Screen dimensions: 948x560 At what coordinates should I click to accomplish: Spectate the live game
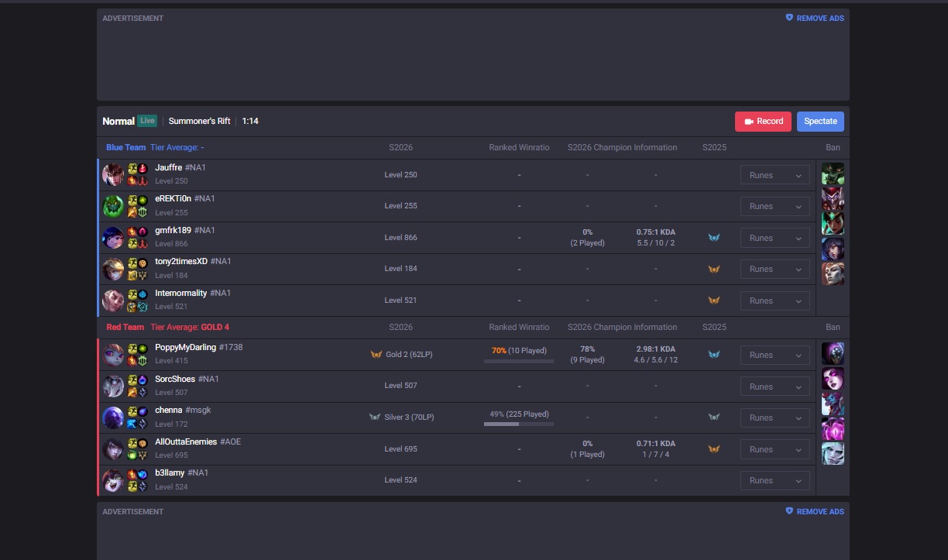pyautogui.click(x=820, y=122)
